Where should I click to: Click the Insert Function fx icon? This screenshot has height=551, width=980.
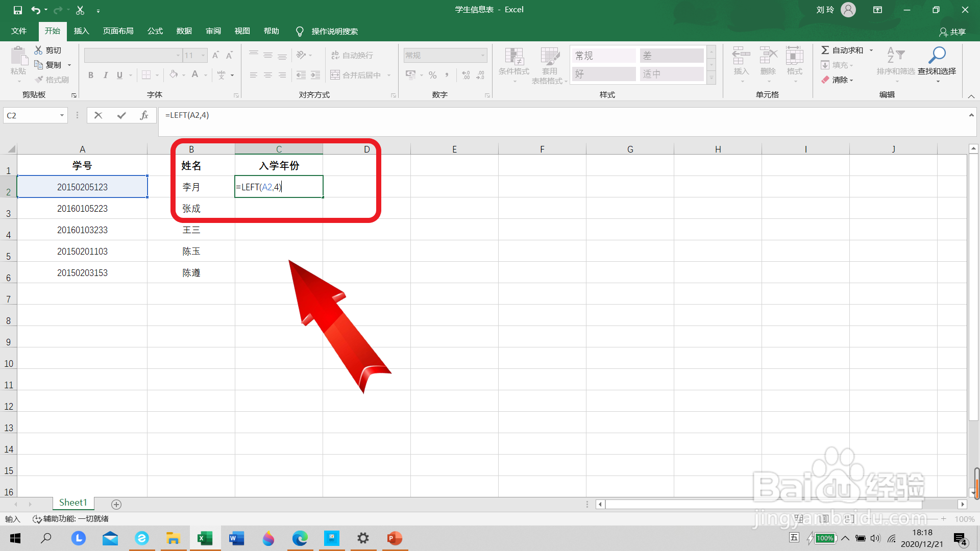pyautogui.click(x=144, y=115)
